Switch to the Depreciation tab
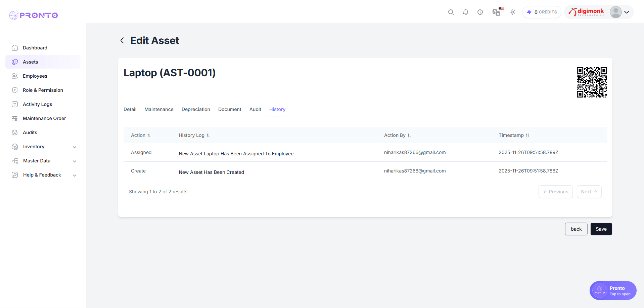The height and width of the screenshot is (308, 644). (x=196, y=109)
